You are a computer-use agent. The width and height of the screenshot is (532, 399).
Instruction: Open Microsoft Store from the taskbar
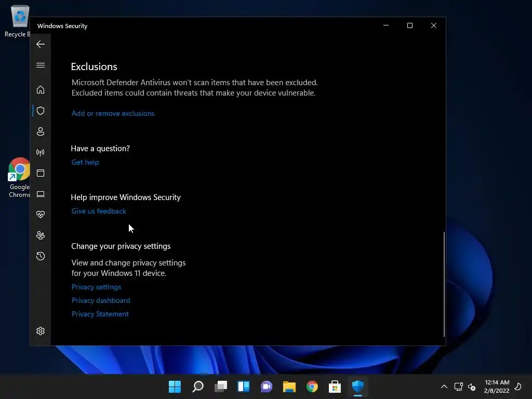click(335, 387)
